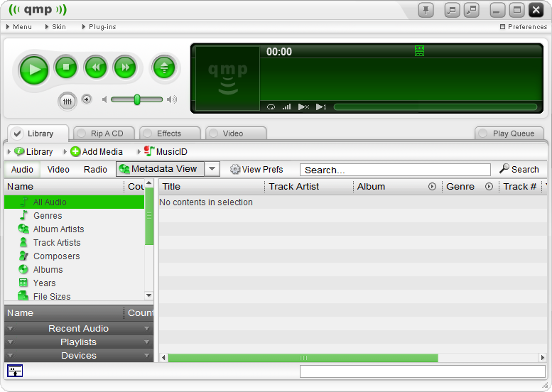Click the Metadata View button
552x392 pixels.
[160, 169]
